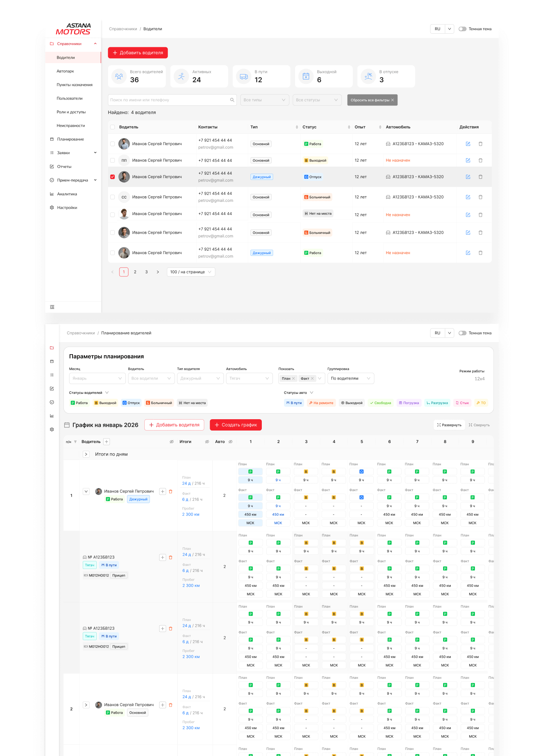Edit the driver row with Отпуск status
This screenshot has width=544, height=756.
468,177
